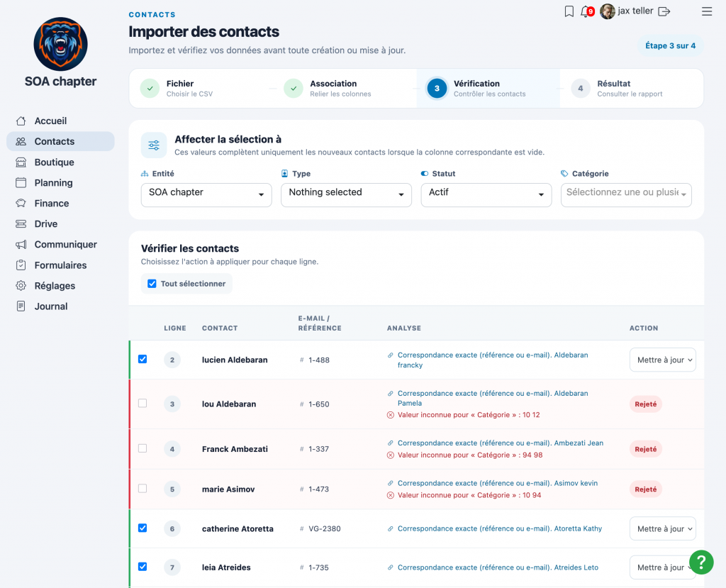Open the action dropdown for lucien Aldebaran

click(x=663, y=360)
